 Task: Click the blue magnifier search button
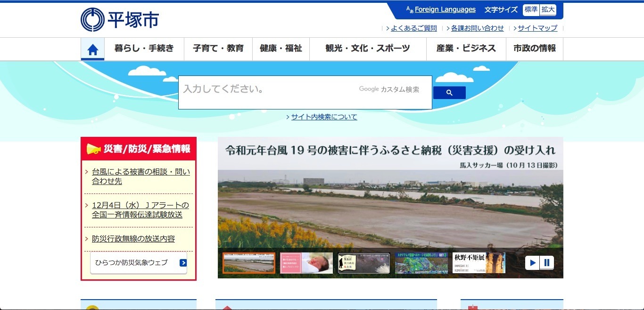click(x=449, y=93)
